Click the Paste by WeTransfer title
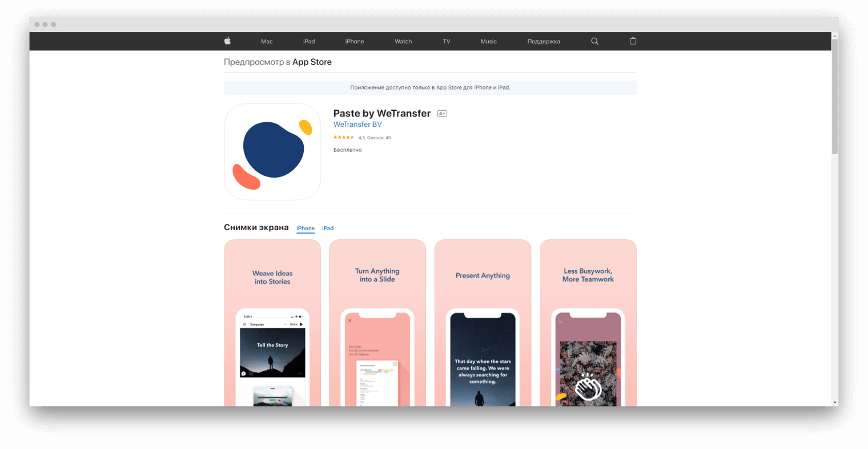 click(382, 113)
